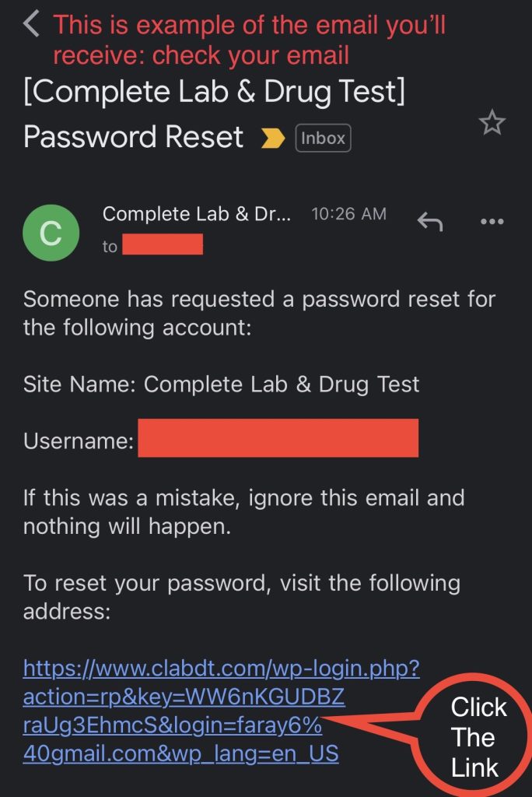Click the "Click The Link" callout bubble
Viewport: 532px width, 797px height.
[x=478, y=737]
